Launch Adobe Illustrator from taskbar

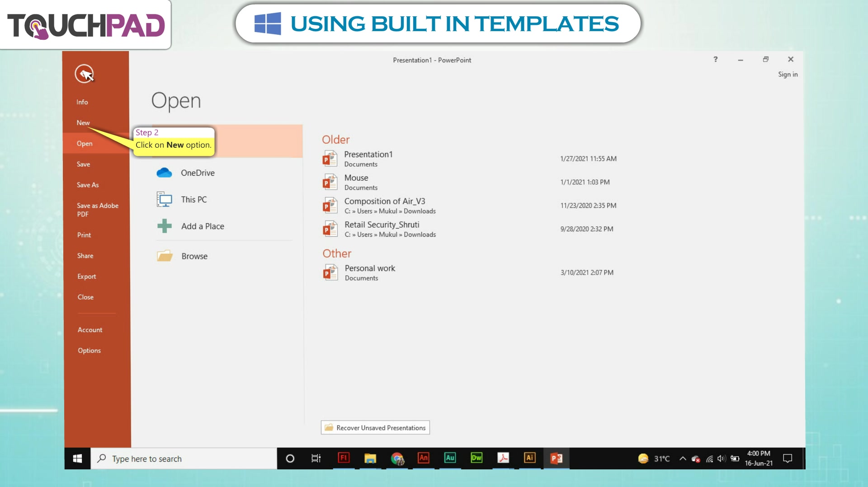click(x=530, y=458)
